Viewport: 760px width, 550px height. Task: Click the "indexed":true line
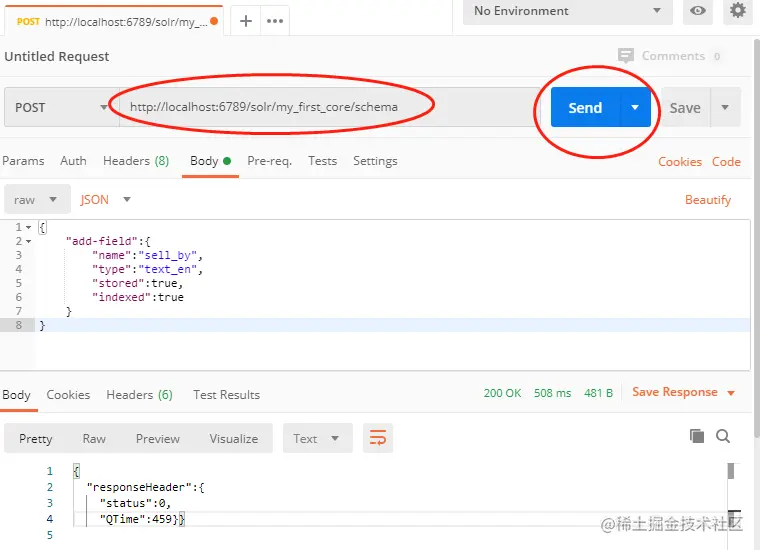[138, 298]
